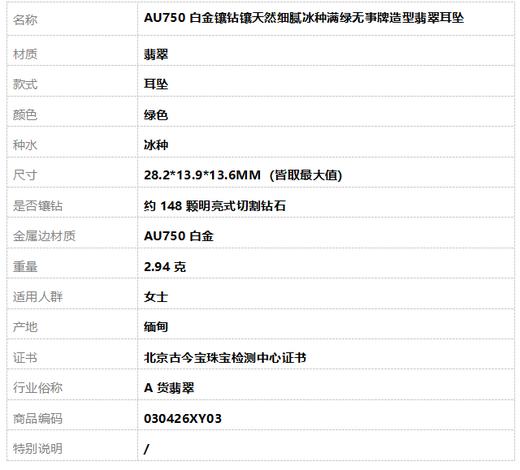The height and width of the screenshot is (470, 520).
Task: Select the color value 绿色
Action: 156,115
